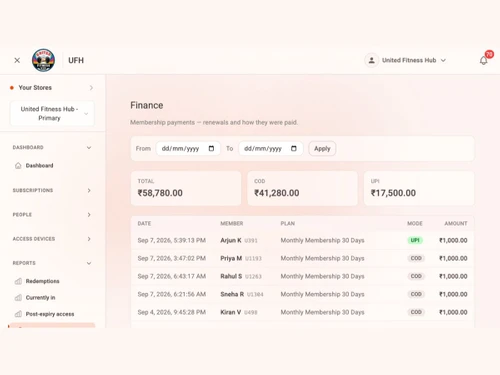Click the DATE column header

tap(144, 223)
